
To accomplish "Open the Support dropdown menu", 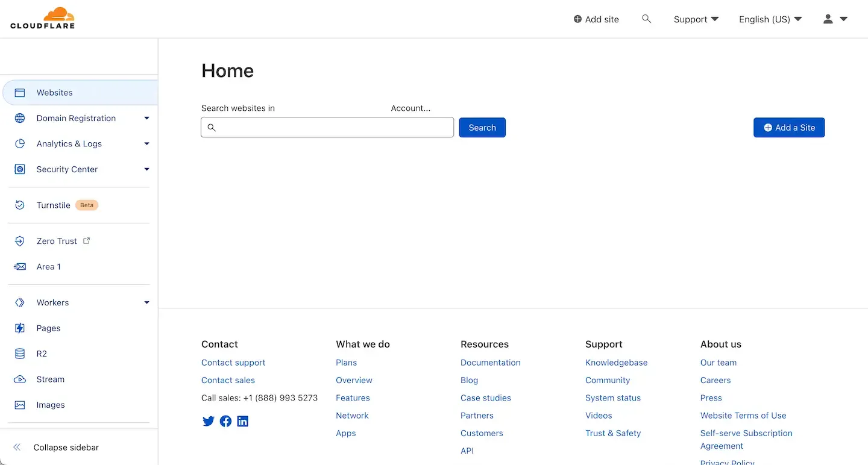I will (x=696, y=19).
